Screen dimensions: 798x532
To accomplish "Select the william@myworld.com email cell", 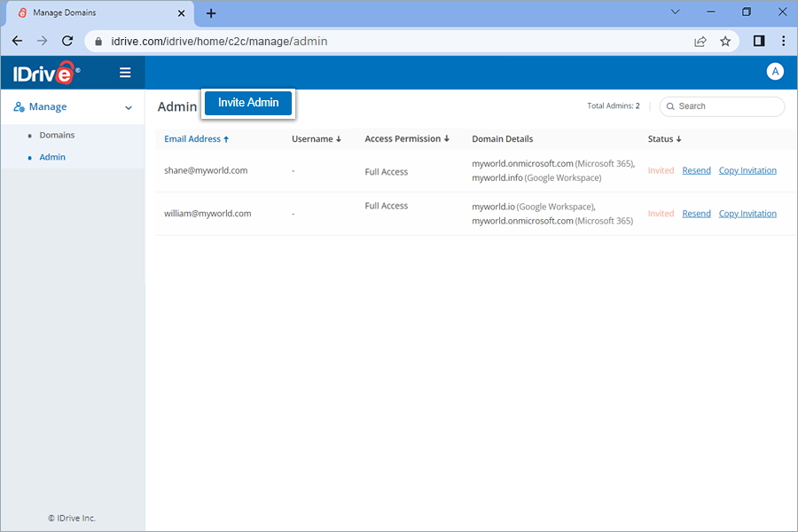I will (207, 214).
